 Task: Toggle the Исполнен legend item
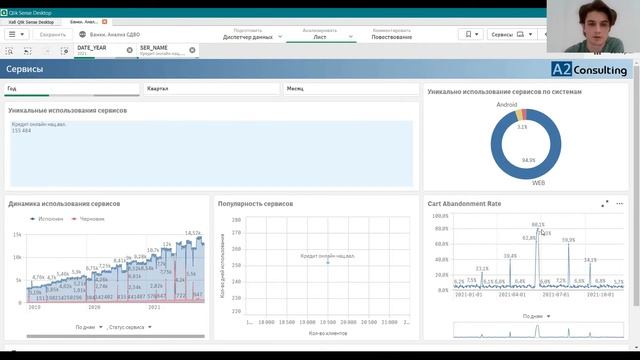[47, 219]
